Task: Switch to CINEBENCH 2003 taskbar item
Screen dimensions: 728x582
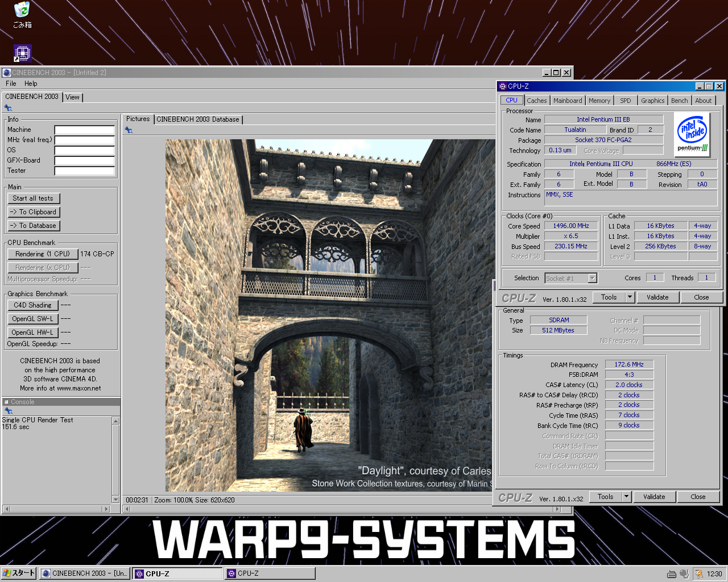Action: click(x=84, y=573)
